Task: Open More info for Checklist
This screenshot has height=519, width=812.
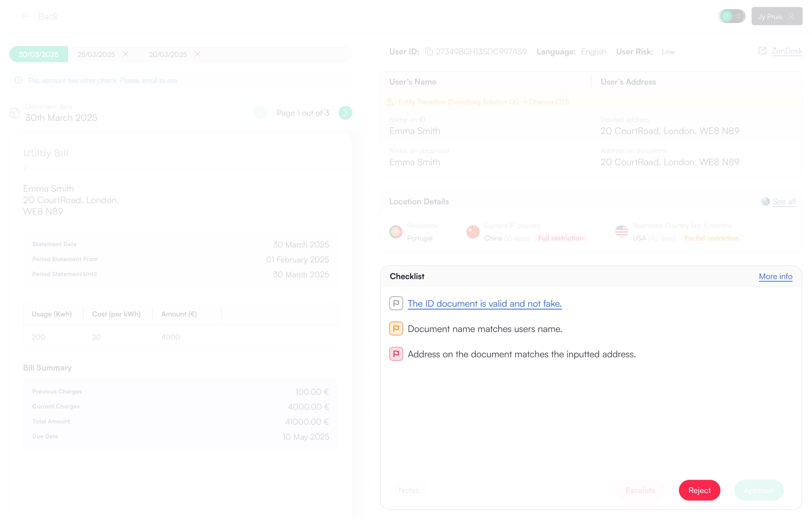Action: tap(775, 276)
